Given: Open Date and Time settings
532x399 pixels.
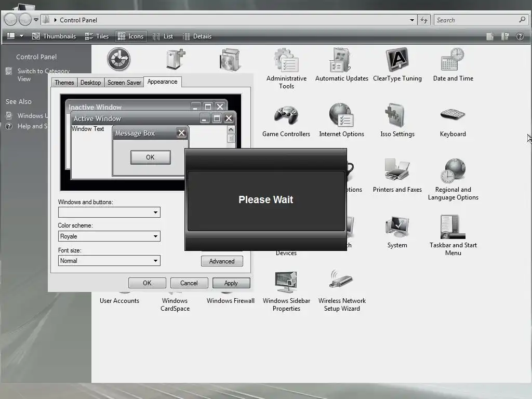Looking at the screenshot, I should coord(453,64).
